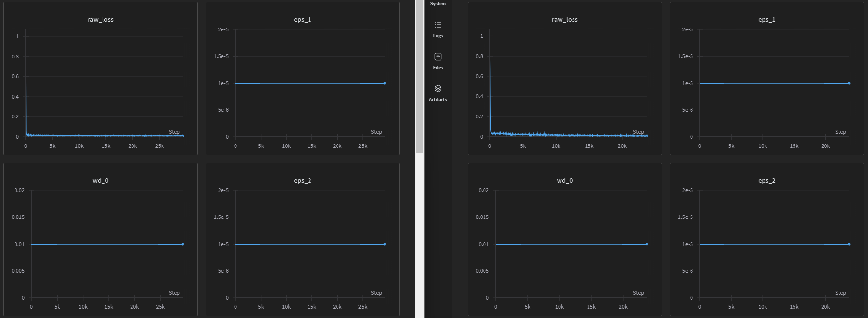Screen dimensions: 868x318
Task: Click the last data point on left raw_loss
Action: pos(183,136)
